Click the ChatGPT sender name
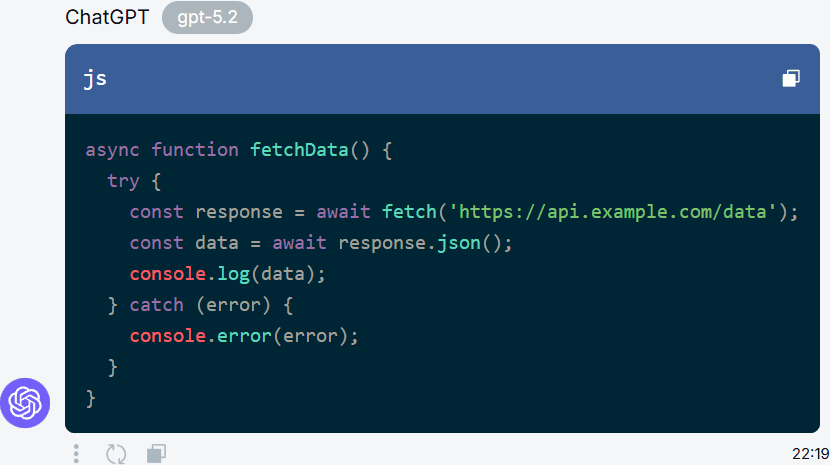This screenshot has width=830, height=465. click(106, 18)
